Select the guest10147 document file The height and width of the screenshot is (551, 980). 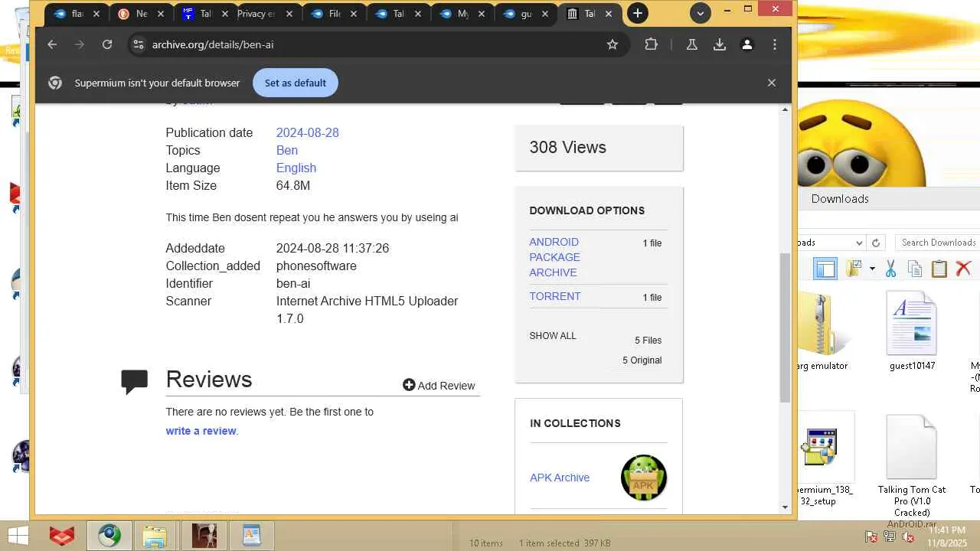point(912,331)
